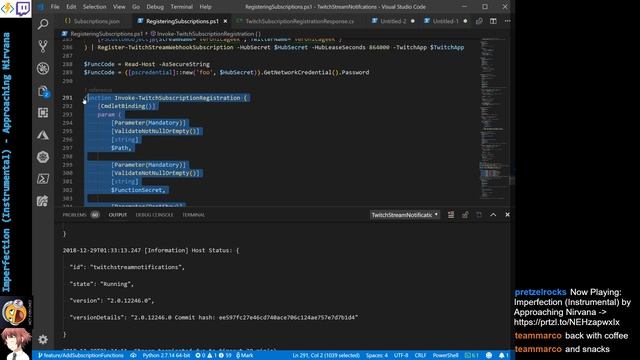The width and height of the screenshot is (640, 360).
Task: Click the "state": "Running" output line
Action: tap(102, 284)
